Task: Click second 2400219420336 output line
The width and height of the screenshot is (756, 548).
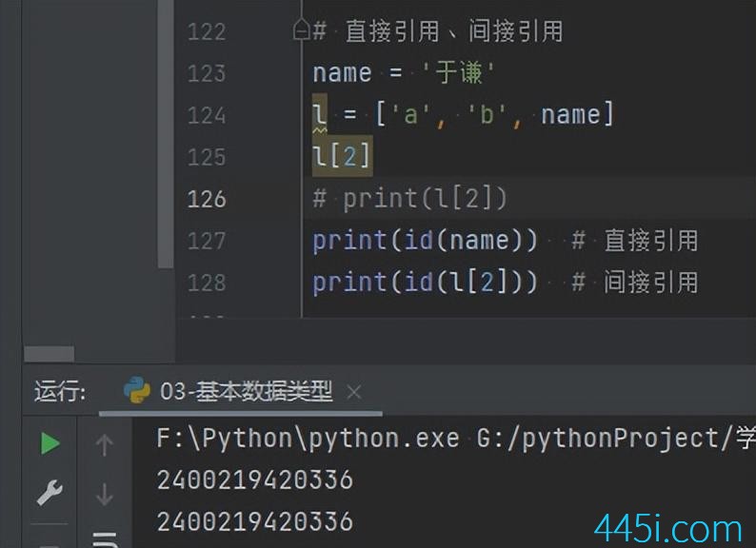Action: pos(255,522)
